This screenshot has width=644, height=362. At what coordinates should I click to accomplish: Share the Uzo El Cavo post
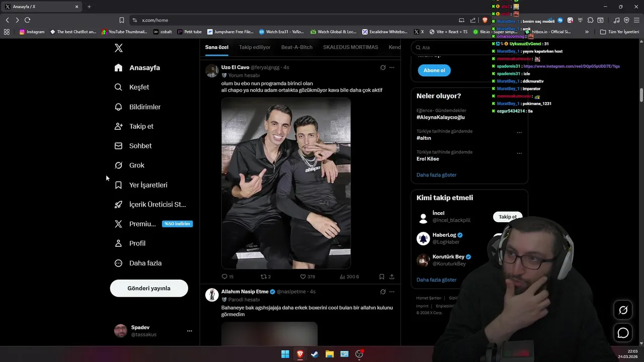[x=392, y=277]
